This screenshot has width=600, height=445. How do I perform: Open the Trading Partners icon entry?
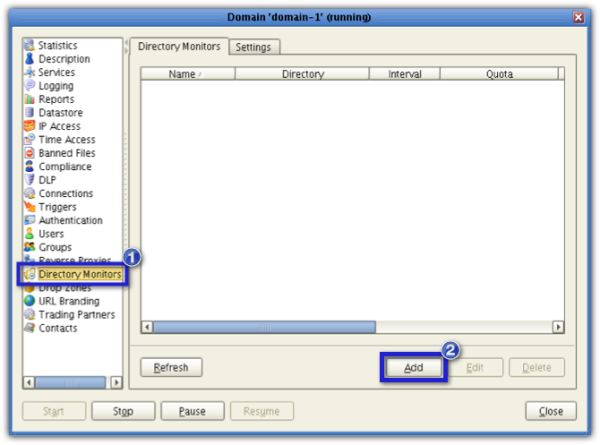tap(29, 315)
